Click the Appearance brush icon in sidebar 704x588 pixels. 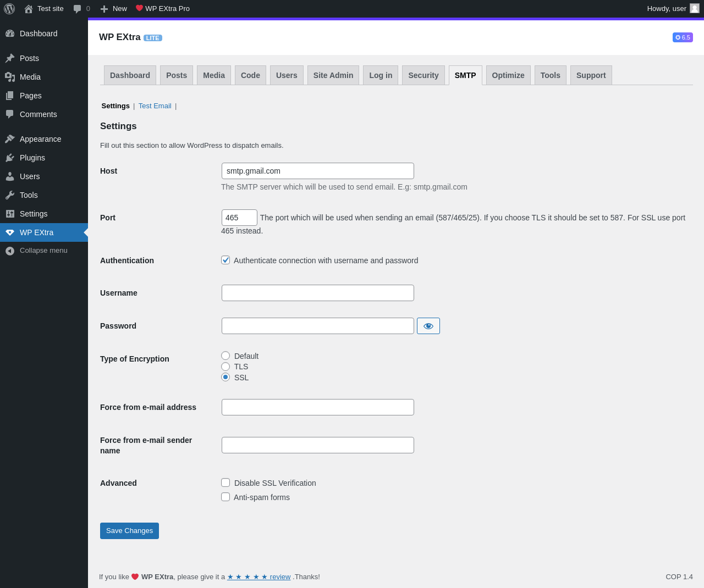[10, 139]
